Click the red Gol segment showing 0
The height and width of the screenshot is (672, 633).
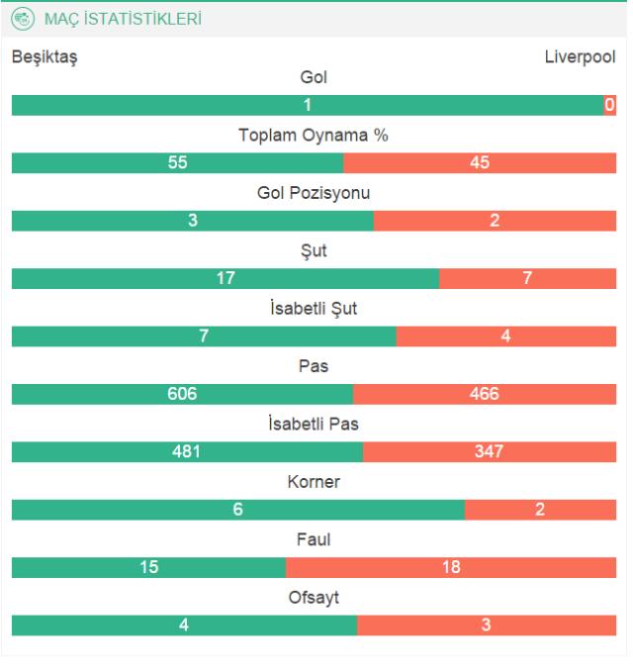610,105
